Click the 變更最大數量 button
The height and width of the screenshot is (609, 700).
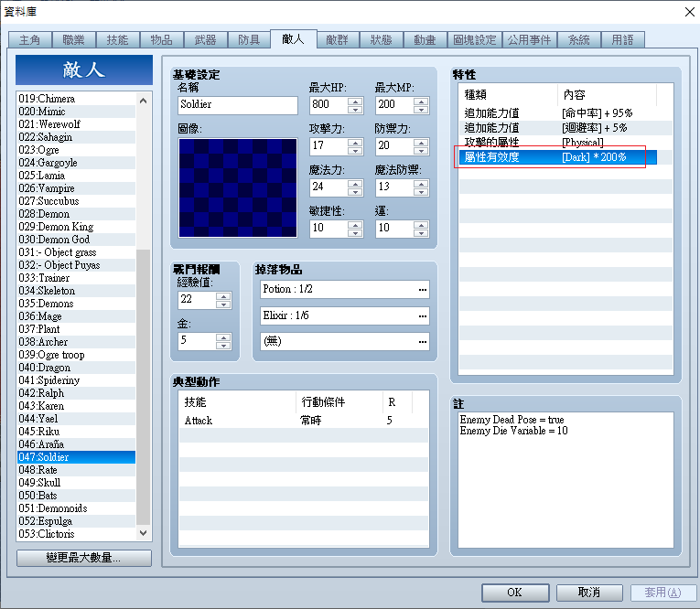(84, 558)
